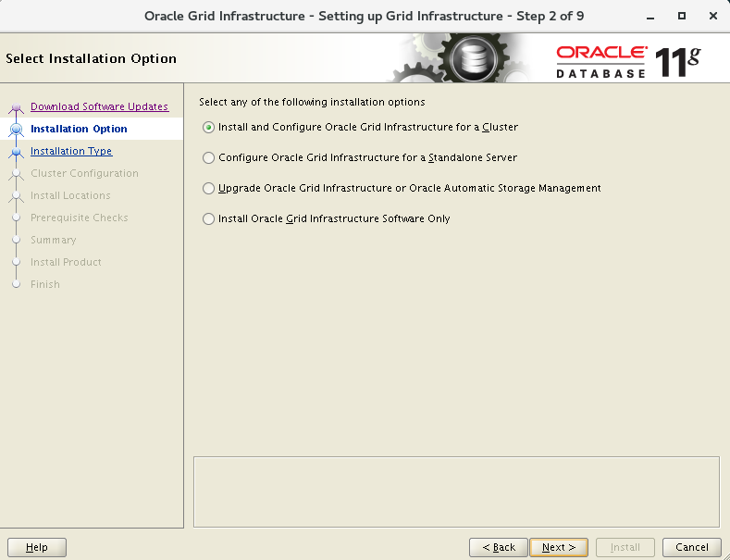
Task: Click the Summary step label
Action: [53, 240]
